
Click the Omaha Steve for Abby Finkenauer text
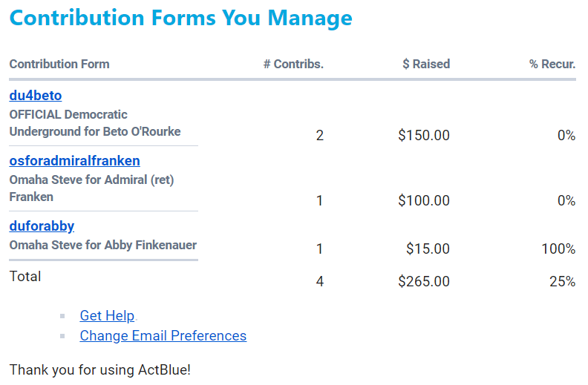coord(102,245)
